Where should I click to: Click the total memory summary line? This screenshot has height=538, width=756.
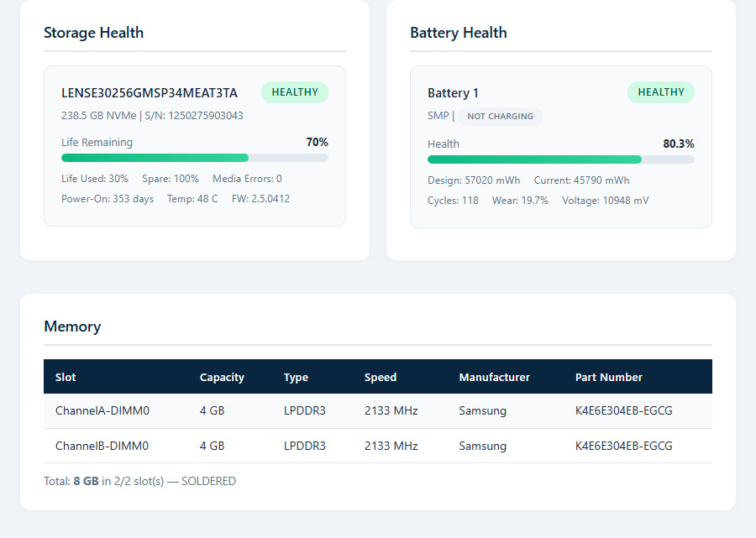(139, 481)
